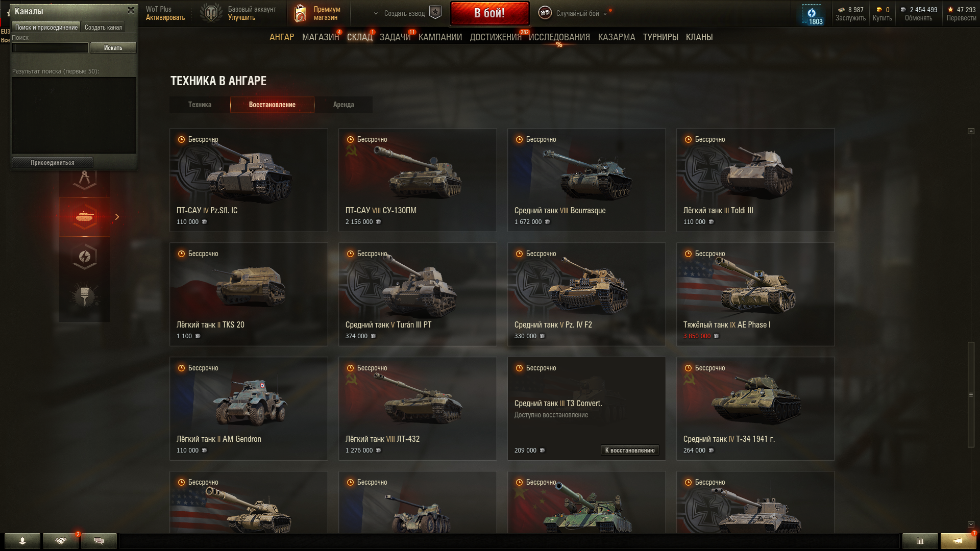The image size is (980, 551).
Task: Select the lightning bolt hexagon sidebar icon
Action: tap(85, 257)
